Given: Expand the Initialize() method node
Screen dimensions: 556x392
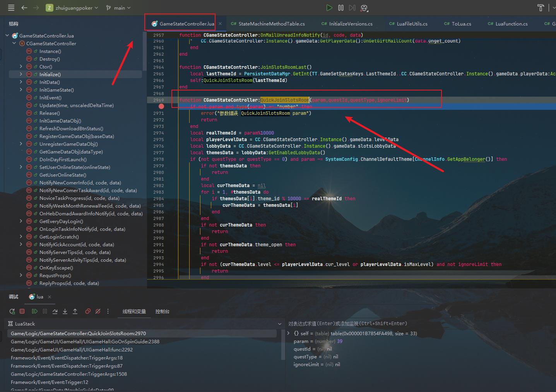Looking at the screenshot, I should click(x=21, y=74).
